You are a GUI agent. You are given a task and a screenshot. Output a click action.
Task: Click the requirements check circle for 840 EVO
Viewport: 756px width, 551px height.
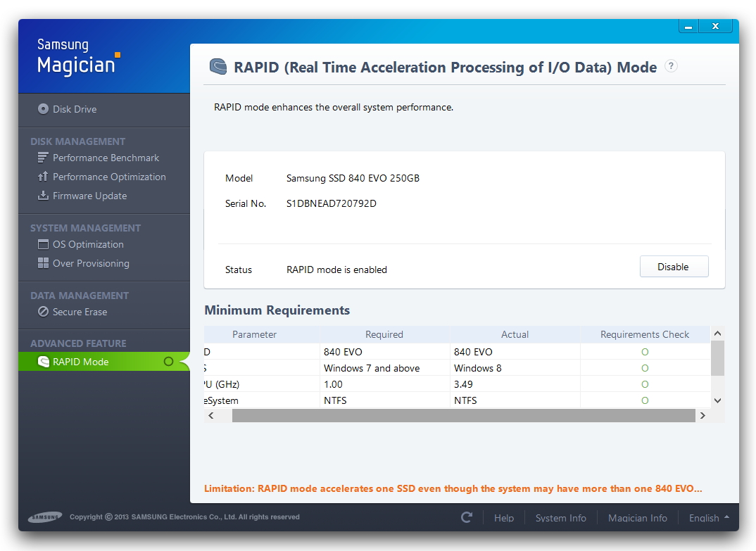pos(645,352)
